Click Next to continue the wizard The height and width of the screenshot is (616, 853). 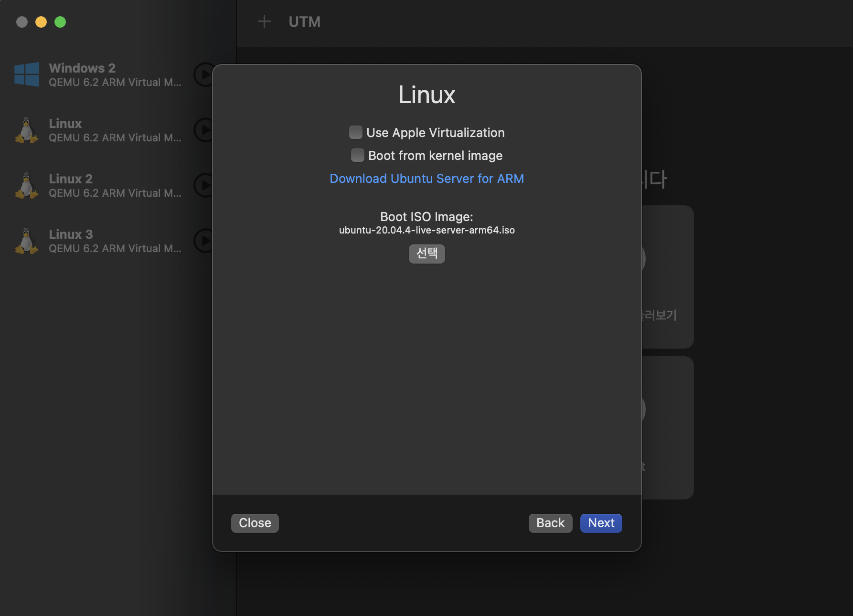pyautogui.click(x=601, y=523)
